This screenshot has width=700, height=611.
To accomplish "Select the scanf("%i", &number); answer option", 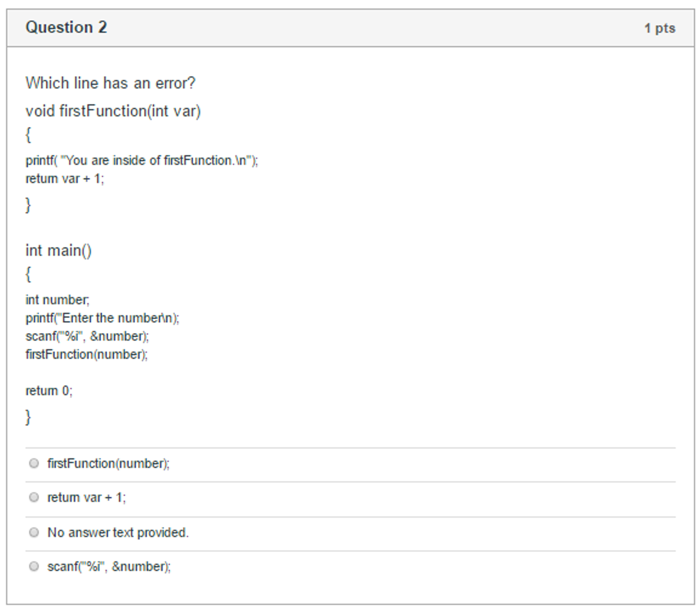I will tap(34, 567).
